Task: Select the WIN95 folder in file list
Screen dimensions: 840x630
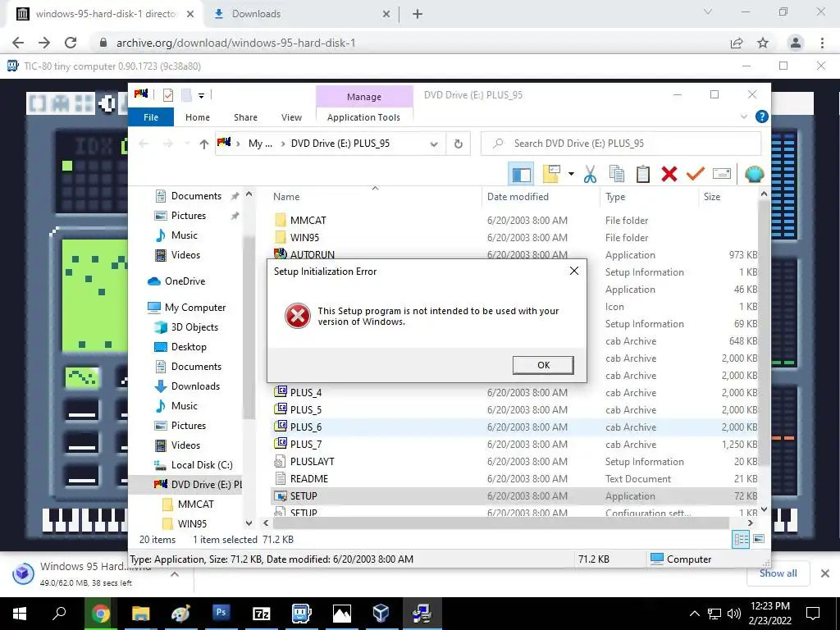Action: click(x=304, y=237)
